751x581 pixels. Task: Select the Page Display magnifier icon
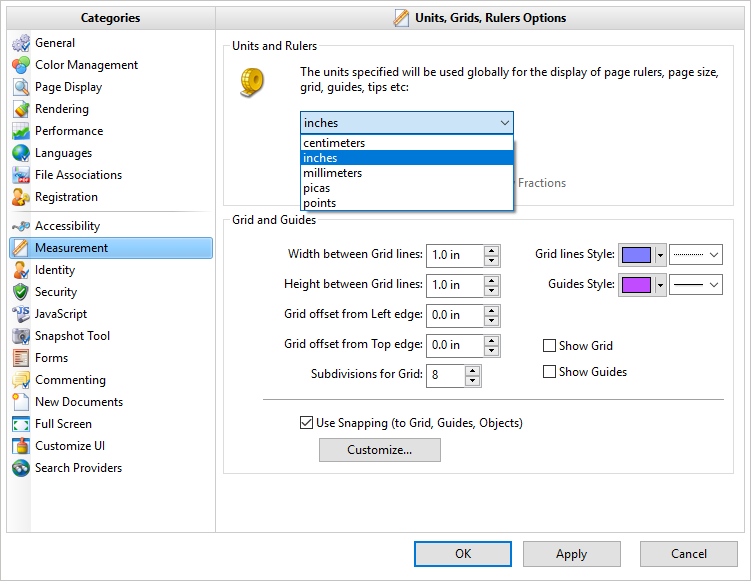click(x=21, y=87)
